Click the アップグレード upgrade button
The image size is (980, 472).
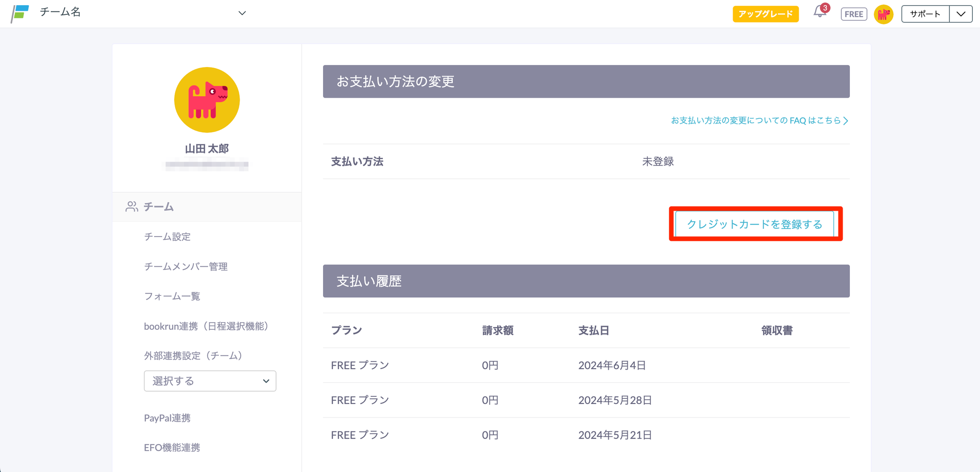coord(766,14)
